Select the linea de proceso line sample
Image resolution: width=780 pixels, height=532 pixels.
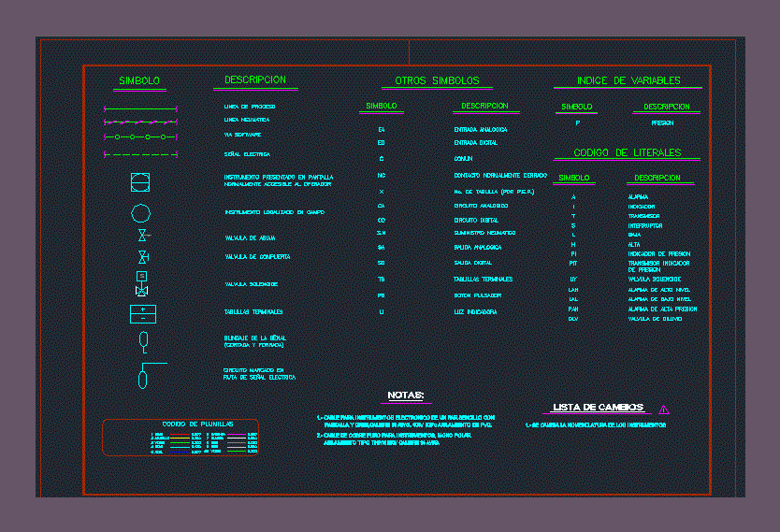pos(139,108)
